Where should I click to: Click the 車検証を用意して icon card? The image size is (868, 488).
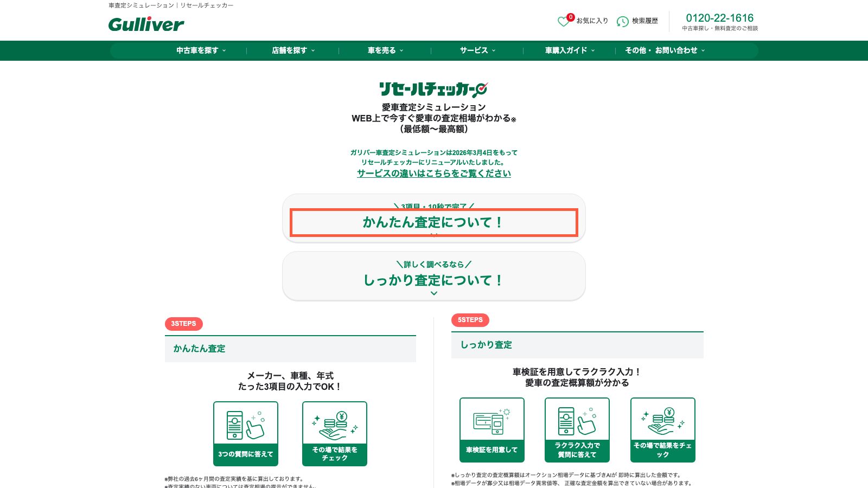[x=492, y=430]
